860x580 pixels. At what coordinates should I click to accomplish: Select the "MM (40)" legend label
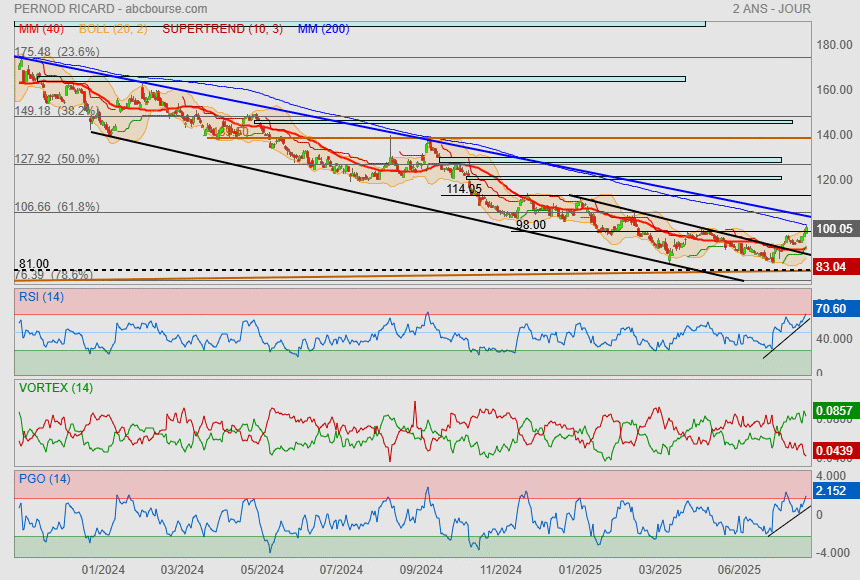click(41, 29)
